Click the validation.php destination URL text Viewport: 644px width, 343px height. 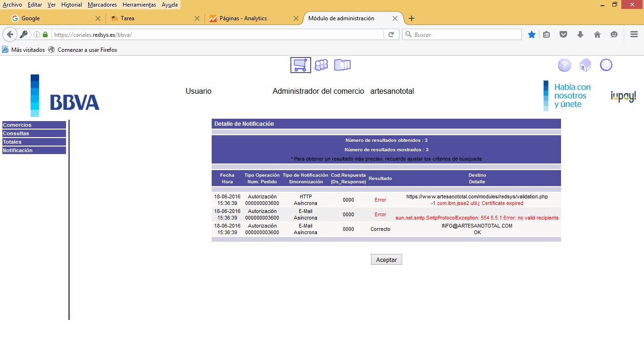(x=477, y=196)
